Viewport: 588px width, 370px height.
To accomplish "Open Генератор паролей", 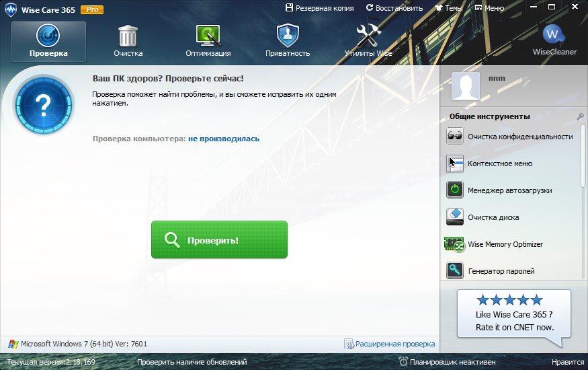I will pos(501,271).
